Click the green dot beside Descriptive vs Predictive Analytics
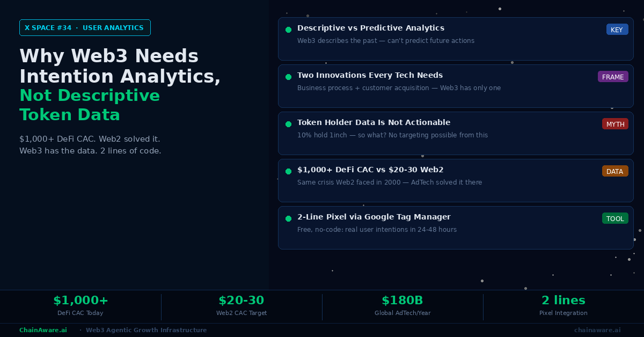Image resolution: width=644 pixels, height=337 pixels. click(288, 30)
